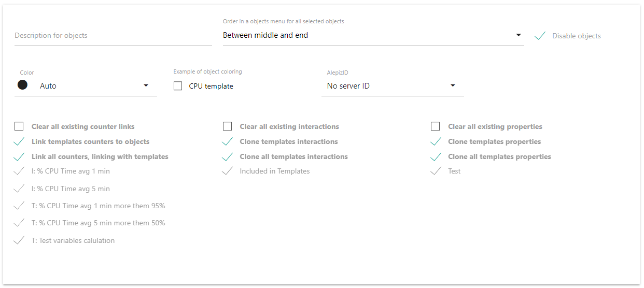644x288 pixels.
Task: Toggle the Disable objects checkmark
Action: point(540,36)
